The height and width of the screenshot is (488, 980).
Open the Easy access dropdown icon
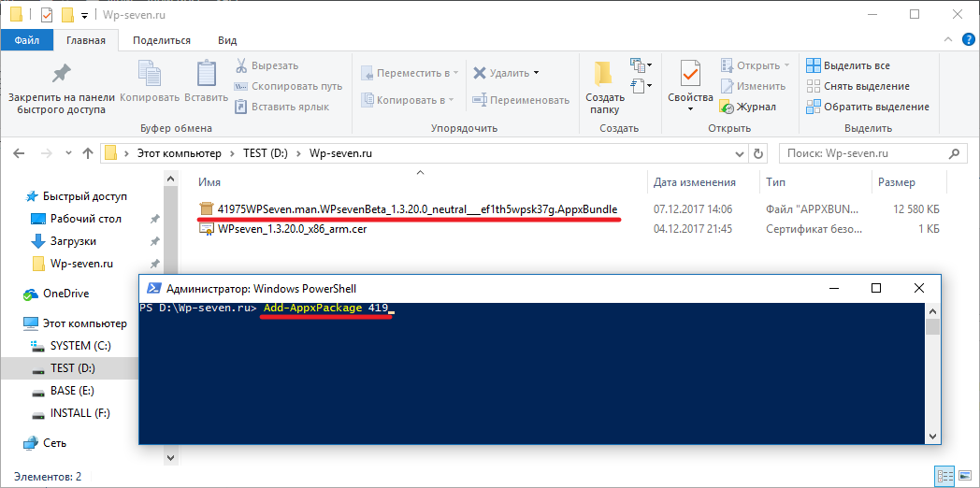[x=641, y=84]
